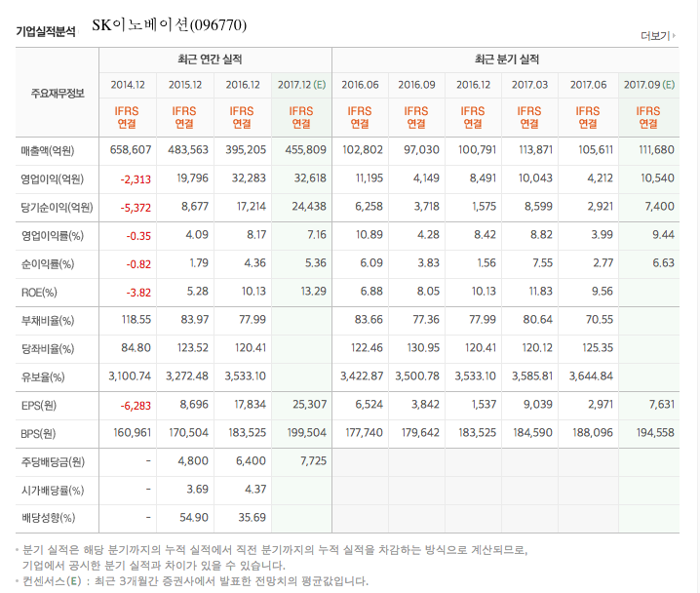Viewport: 700px width, 593px height.
Task: Select the 2016.06 column header
Action: click(360, 85)
